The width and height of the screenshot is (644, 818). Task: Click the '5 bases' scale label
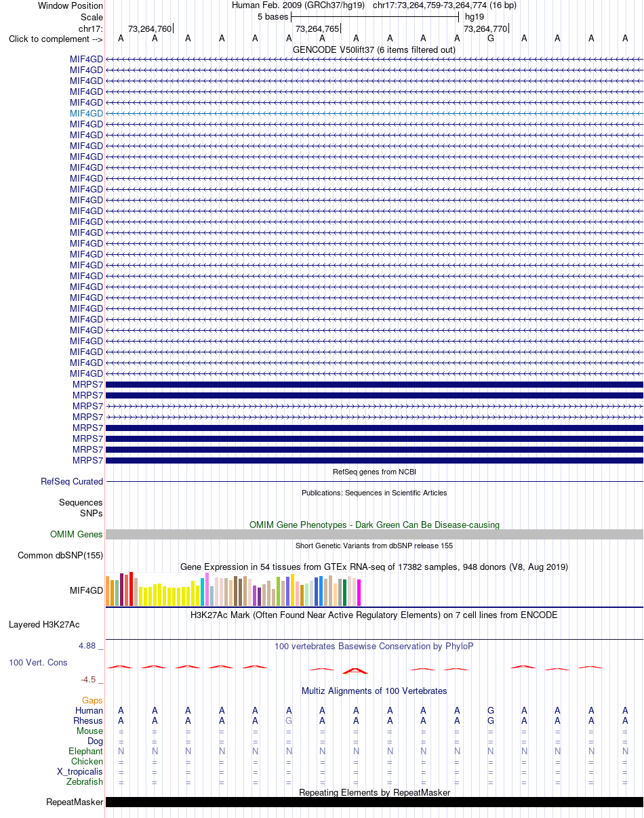tap(273, 16)
